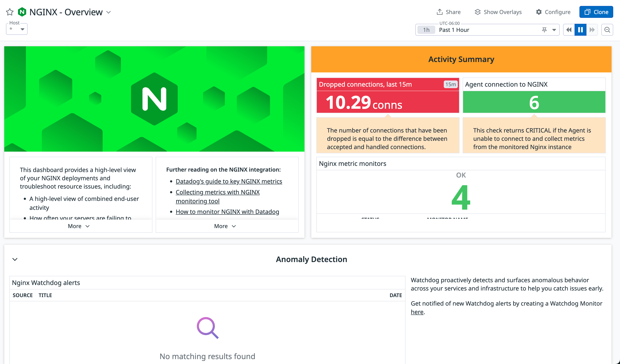620x364 pixels.
Task: Click the TITLE column header
Action: click(45, 295)
